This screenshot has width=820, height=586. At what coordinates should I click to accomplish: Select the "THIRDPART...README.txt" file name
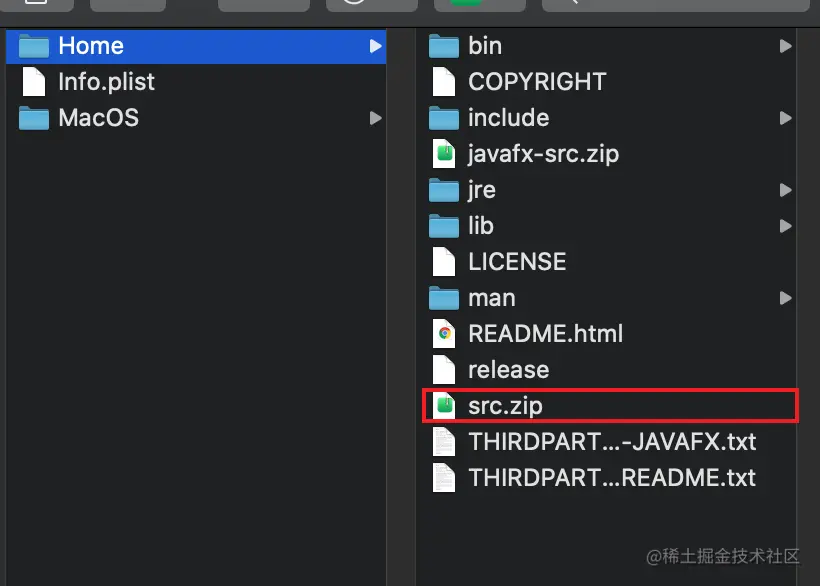click(612, 478)
